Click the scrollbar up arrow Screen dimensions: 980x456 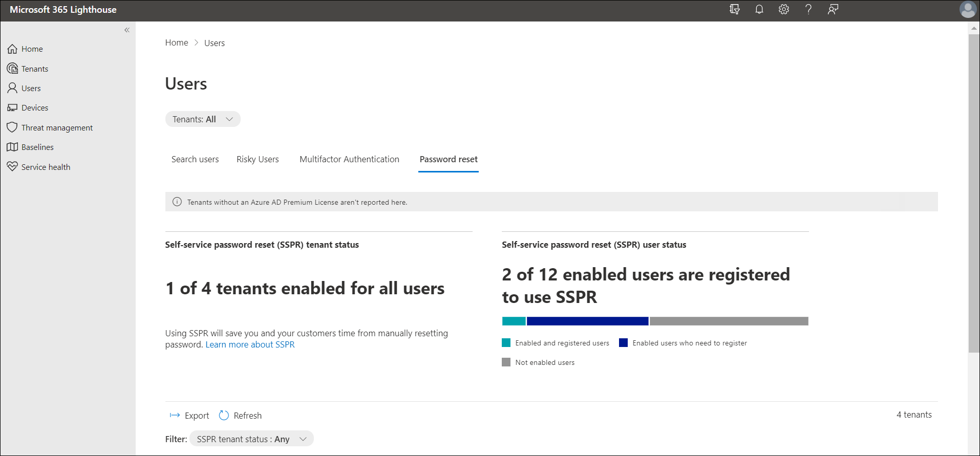point(974,29)
